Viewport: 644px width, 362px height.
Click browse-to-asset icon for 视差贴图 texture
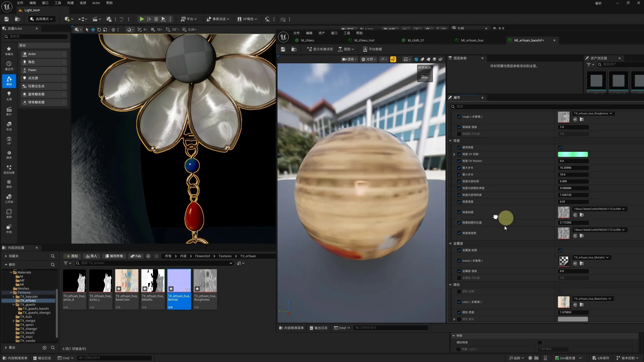[582, 215]
